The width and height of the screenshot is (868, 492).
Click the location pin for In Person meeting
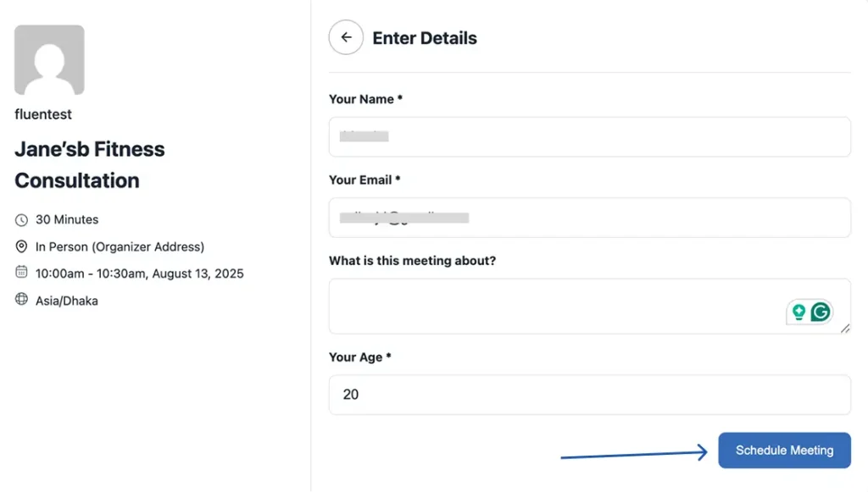[19, 246]
